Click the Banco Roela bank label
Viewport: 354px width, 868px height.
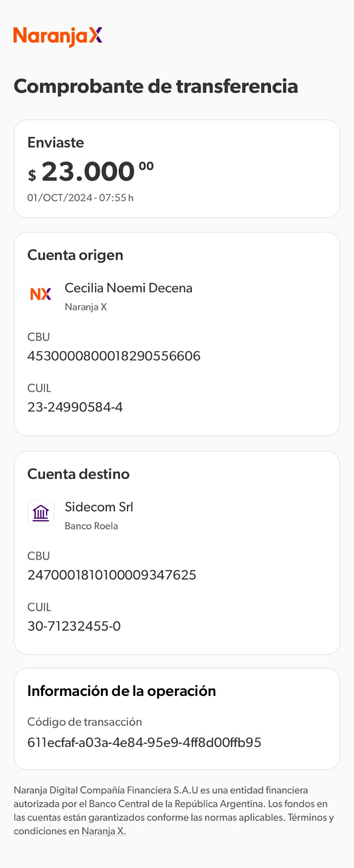coord(91,526)
